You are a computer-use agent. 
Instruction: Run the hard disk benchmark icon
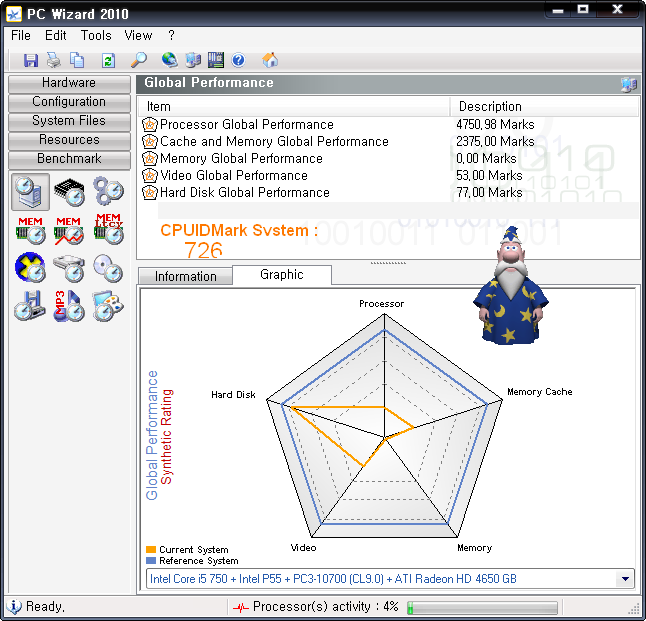tap(69, 268)
